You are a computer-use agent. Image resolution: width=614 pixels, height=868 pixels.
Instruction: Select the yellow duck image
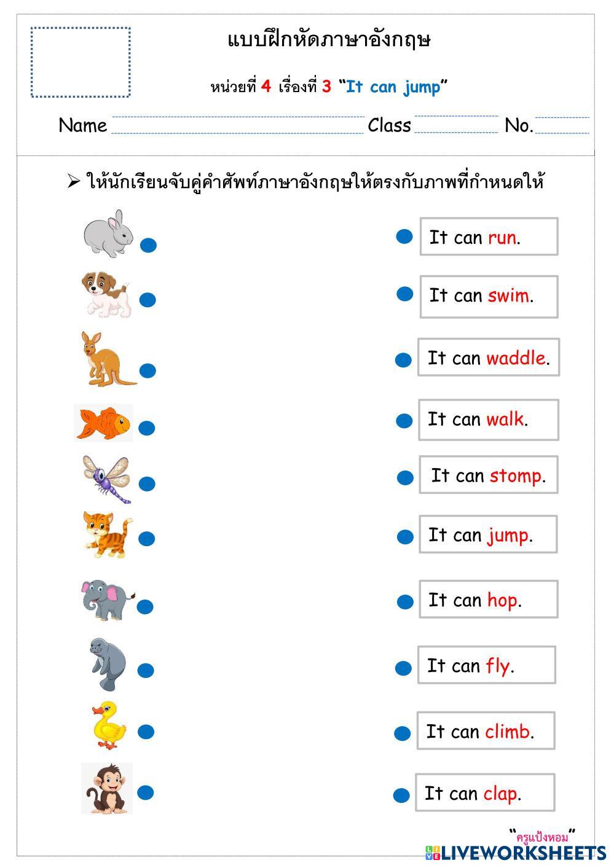[x=109, y=725]
